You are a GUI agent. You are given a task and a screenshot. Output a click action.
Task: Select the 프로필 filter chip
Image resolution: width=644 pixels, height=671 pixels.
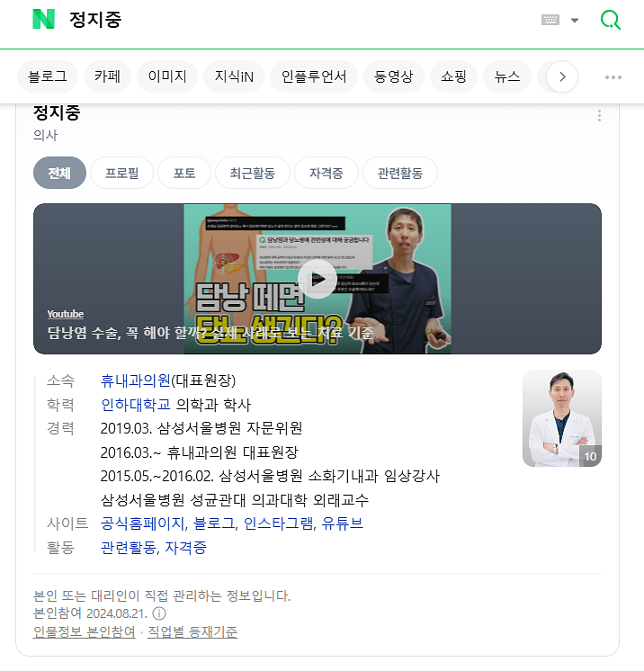[x=122, y=173]
